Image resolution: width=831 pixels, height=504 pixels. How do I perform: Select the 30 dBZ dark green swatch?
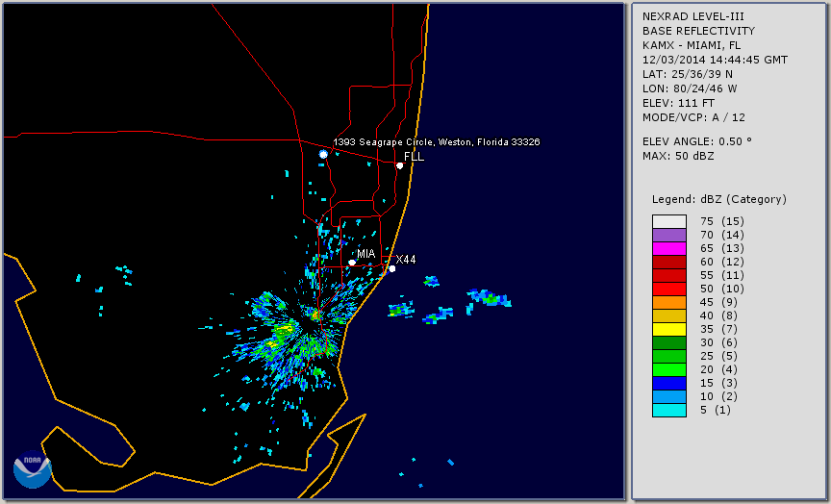pyautogui.click(x=668, y=342)
